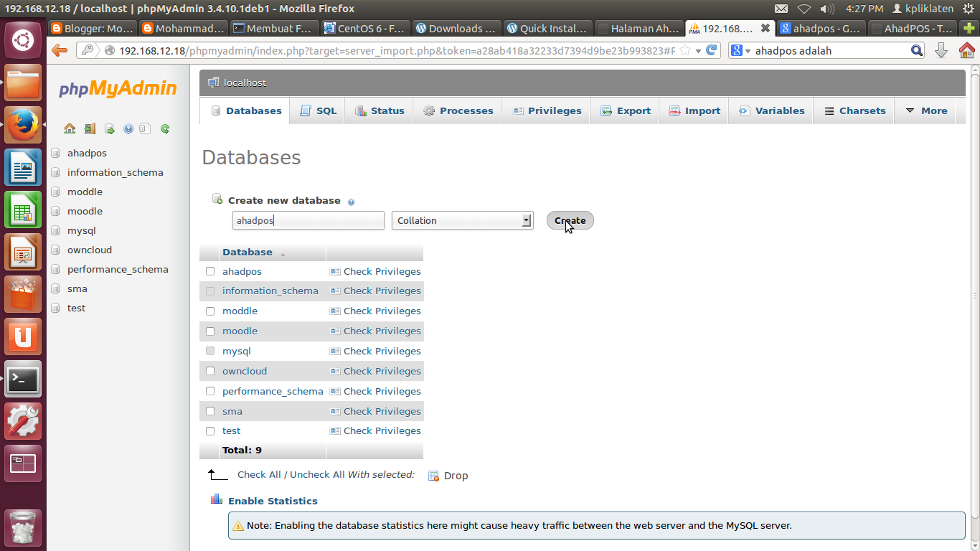Click the Enable Statistics chart icon
This screenshot has width=980, height=551.
(216, 499)
